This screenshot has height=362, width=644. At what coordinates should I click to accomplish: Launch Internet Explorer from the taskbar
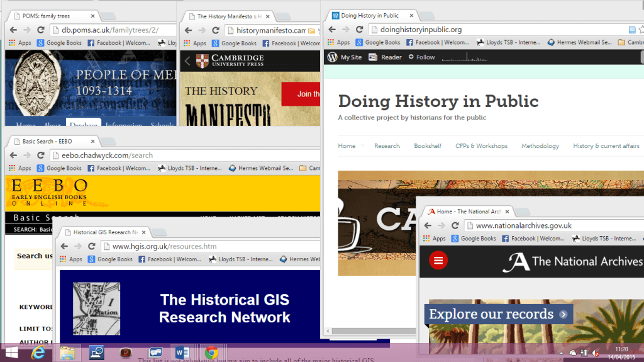coord(38,353)
